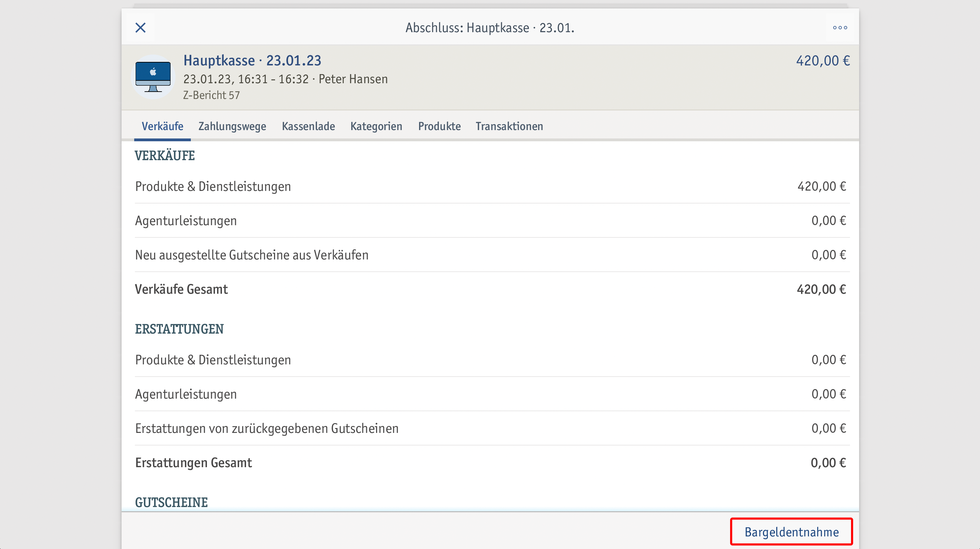Click the Erstattungen Gesamt row label

coord(193,463)
